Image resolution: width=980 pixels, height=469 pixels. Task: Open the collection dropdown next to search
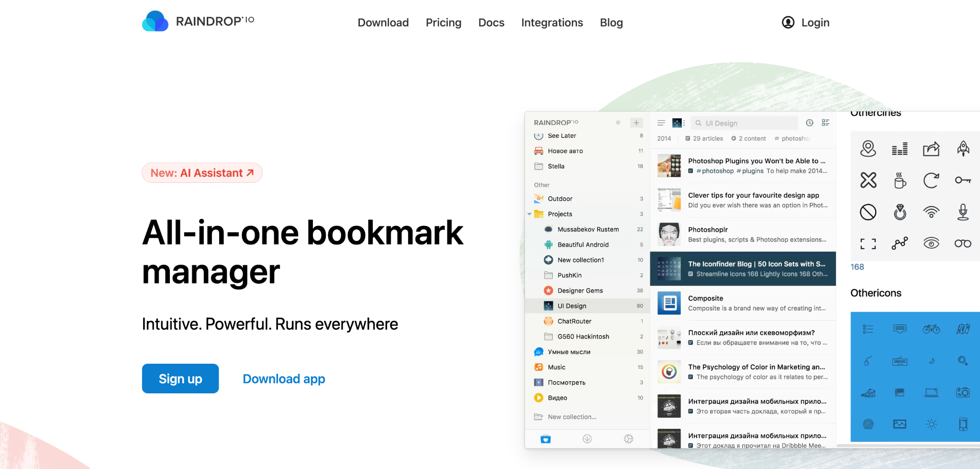click(679, 123)
